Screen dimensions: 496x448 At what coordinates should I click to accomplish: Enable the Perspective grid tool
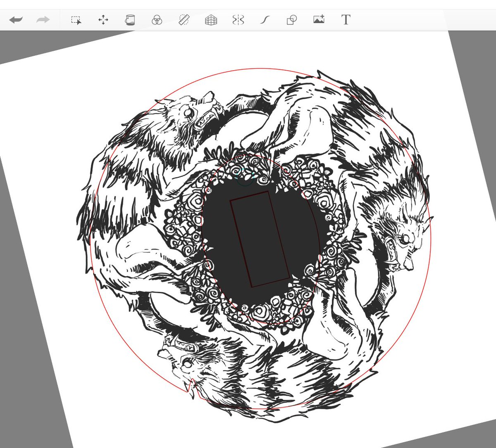[x=211, y=20]
